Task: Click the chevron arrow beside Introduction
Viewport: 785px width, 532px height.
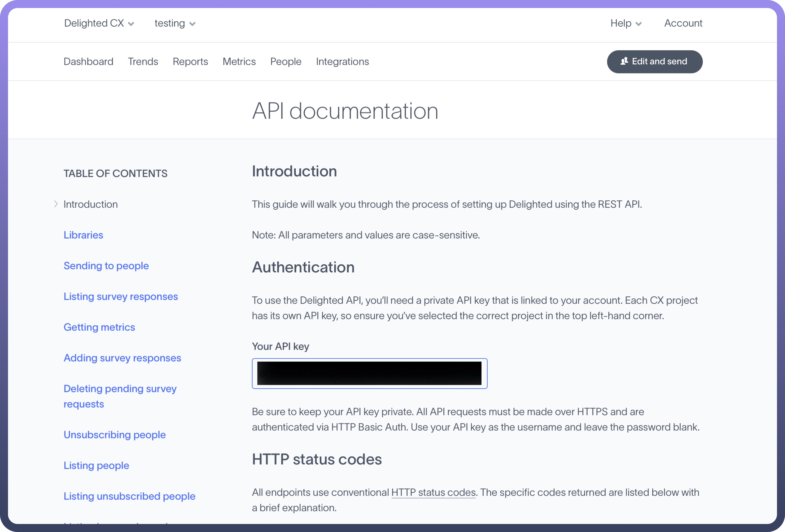Action: click(56, 204)
